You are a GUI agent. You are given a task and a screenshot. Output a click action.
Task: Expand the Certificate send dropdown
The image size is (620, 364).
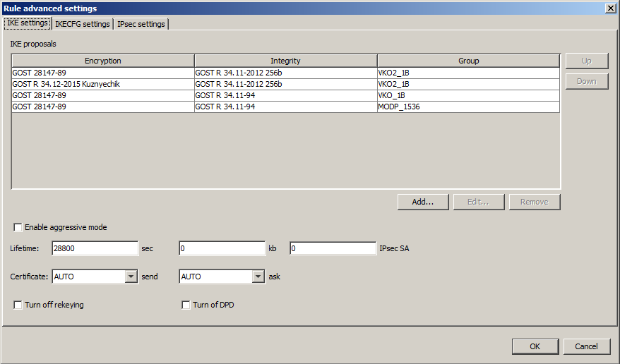tap(131, 277)
